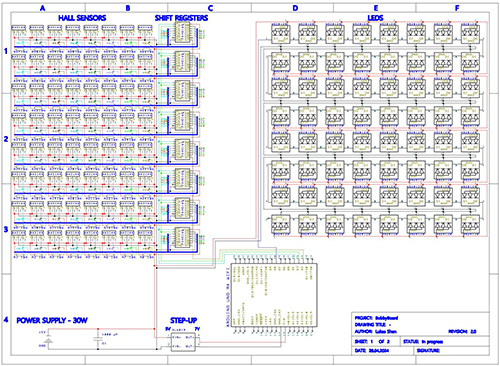This screenshot has height=366, width=500.
Task: Click the HALL SENSORS section heading
Action: click(x=82, y=18)
